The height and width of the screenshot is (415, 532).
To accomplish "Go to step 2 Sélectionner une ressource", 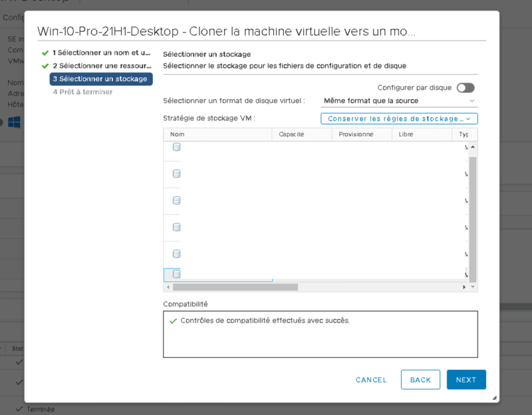I will click(101, 66).
